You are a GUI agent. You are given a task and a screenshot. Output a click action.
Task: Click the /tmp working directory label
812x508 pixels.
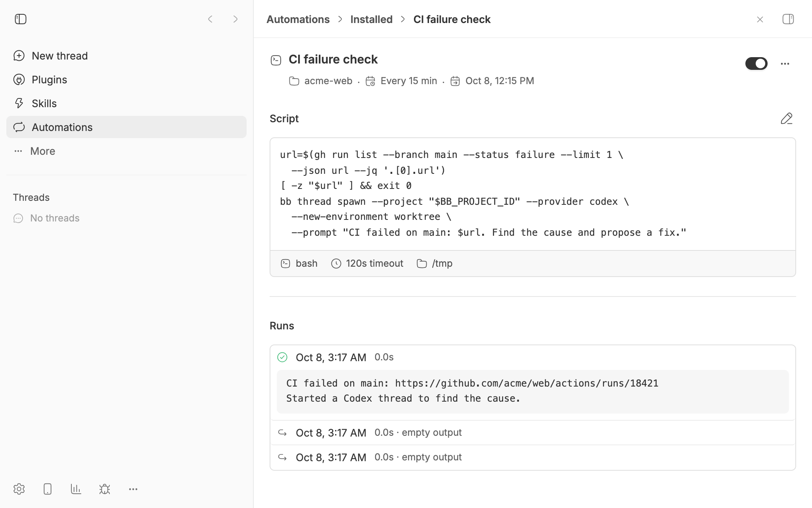click(x=435, y=264)
